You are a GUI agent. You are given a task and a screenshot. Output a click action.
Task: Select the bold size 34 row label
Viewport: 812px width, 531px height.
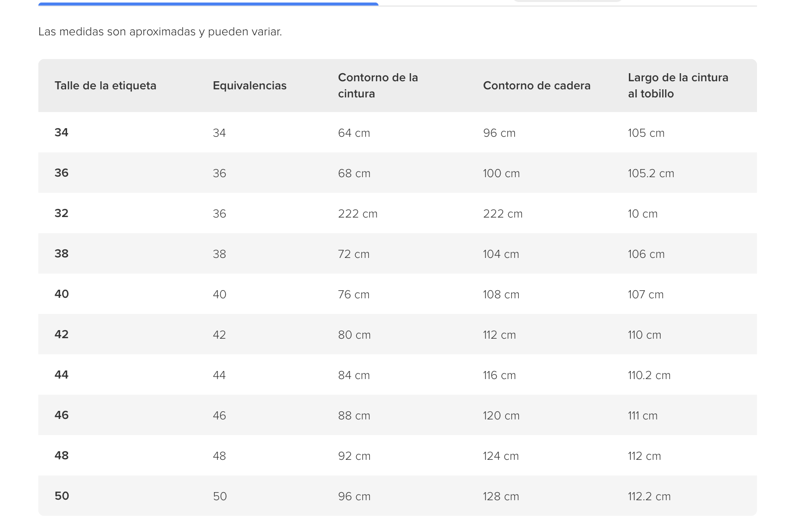coord(62,132)
